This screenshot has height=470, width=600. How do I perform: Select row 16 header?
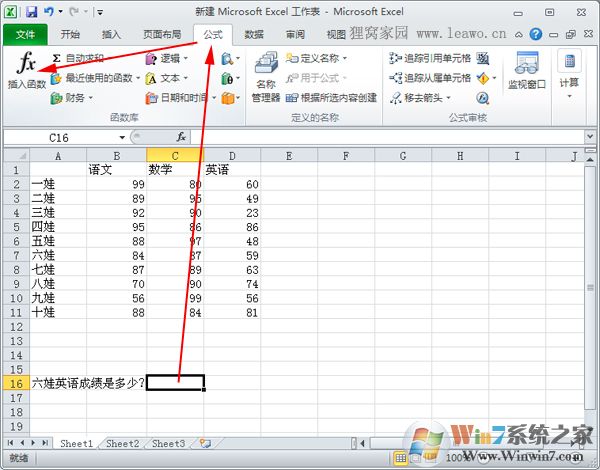[x=16, y=383]
